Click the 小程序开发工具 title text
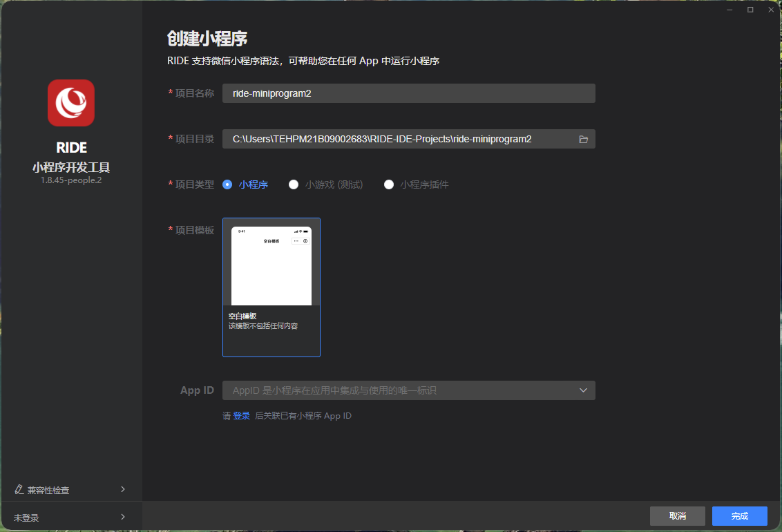The image size is (782, 532). coord(71,167)
